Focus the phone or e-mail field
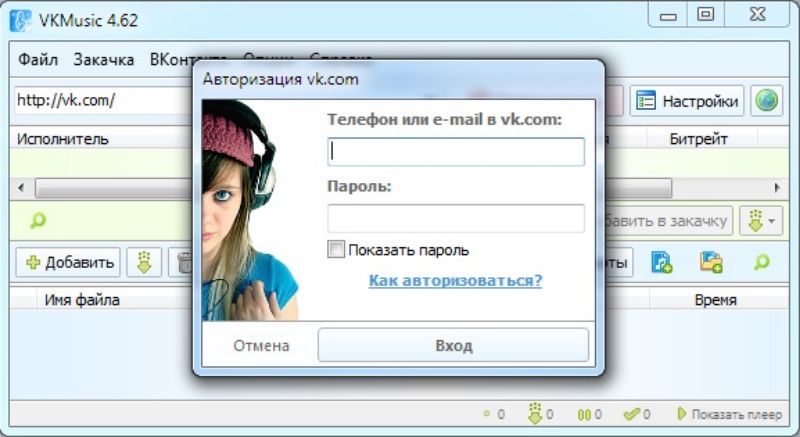This screenshot has width=800, height=437. point(456,151)
